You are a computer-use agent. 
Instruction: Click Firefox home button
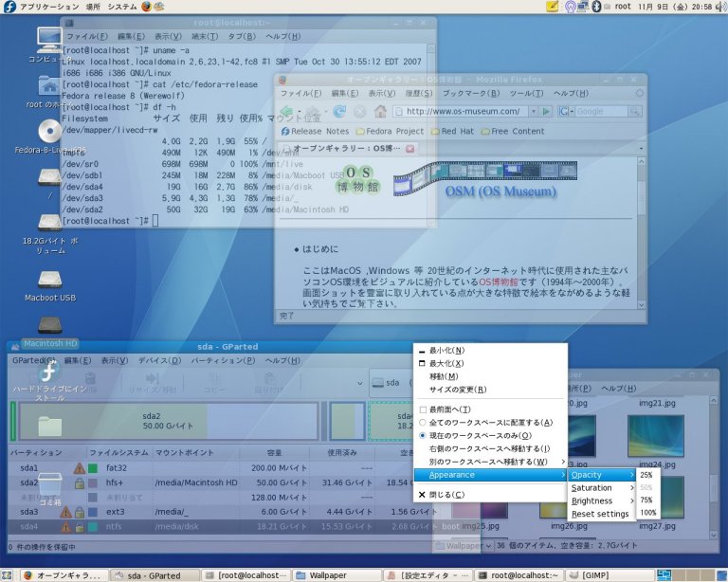tap(380, 112)
